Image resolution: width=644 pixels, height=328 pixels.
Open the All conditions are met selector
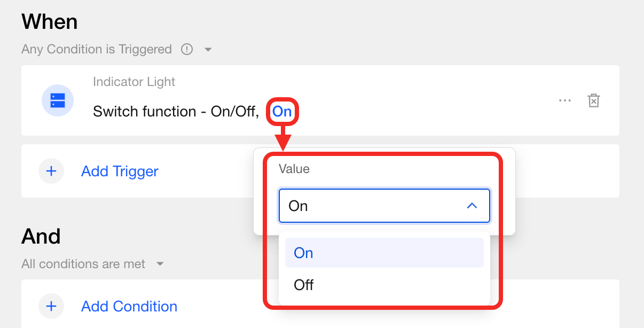pyautogui.click(x=83, y=264)
